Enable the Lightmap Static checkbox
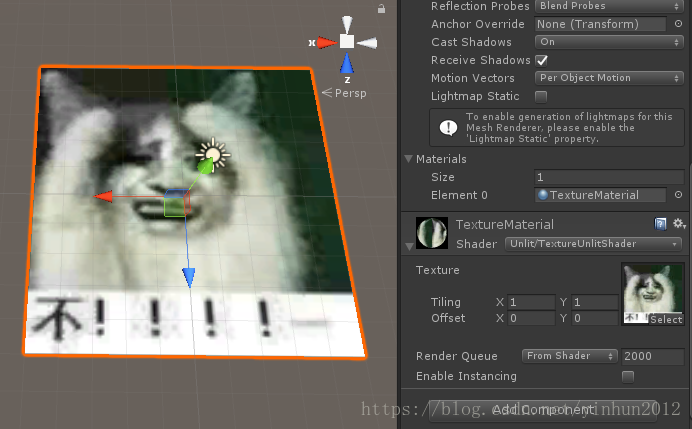Screen dimensions: 692x429 coord(541,96)
